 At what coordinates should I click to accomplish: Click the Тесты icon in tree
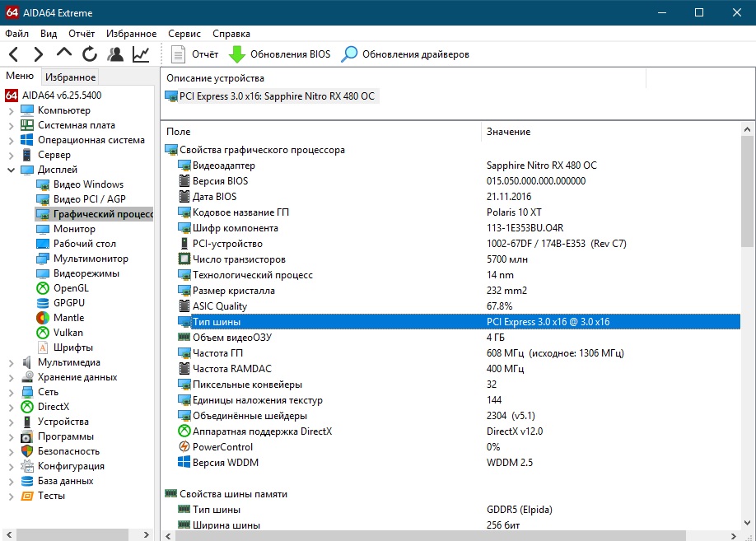click(27, 497)
